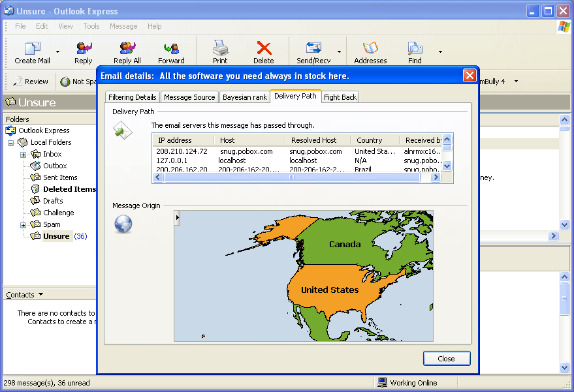Click the Print toolbar icon
574x392 pixels.
[x=220, y=49]
